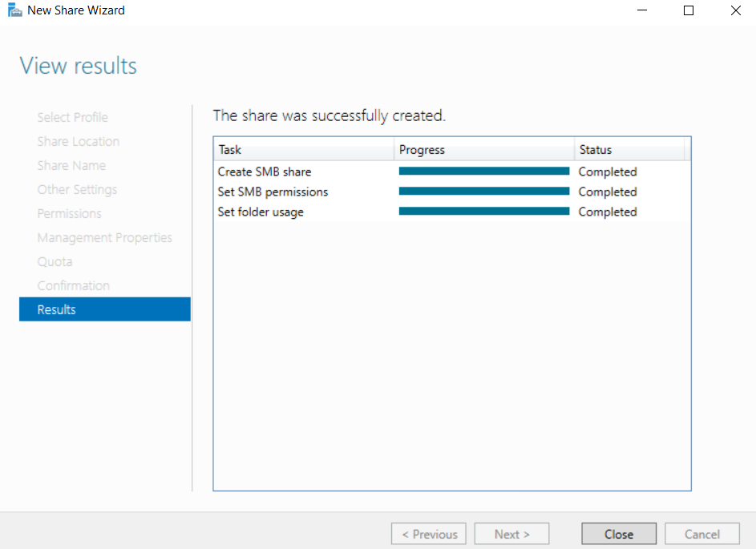Select the Share Location step
This screenshot has height=549, width=756.
click(x=78, y=141)
